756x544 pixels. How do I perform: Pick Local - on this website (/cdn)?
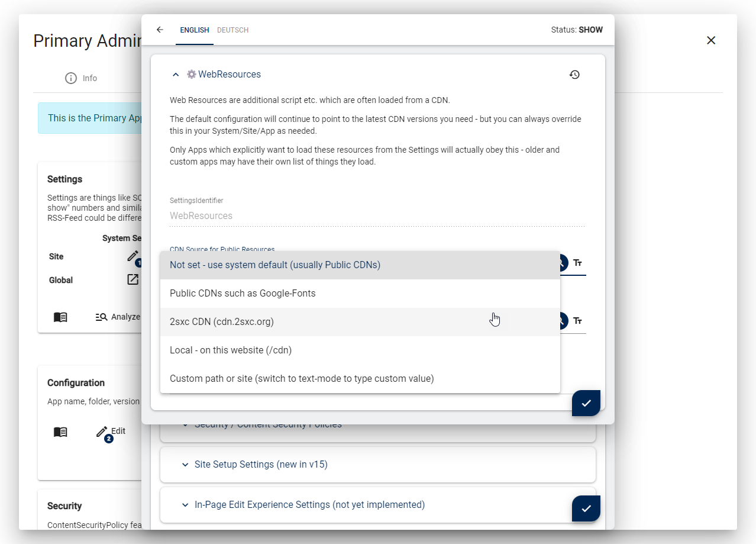[x=231, y=350]
